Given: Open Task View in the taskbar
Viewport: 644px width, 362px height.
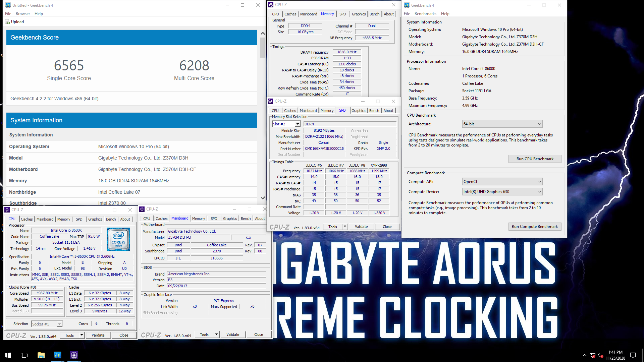Looking at the screenshot, I should 24,355.
